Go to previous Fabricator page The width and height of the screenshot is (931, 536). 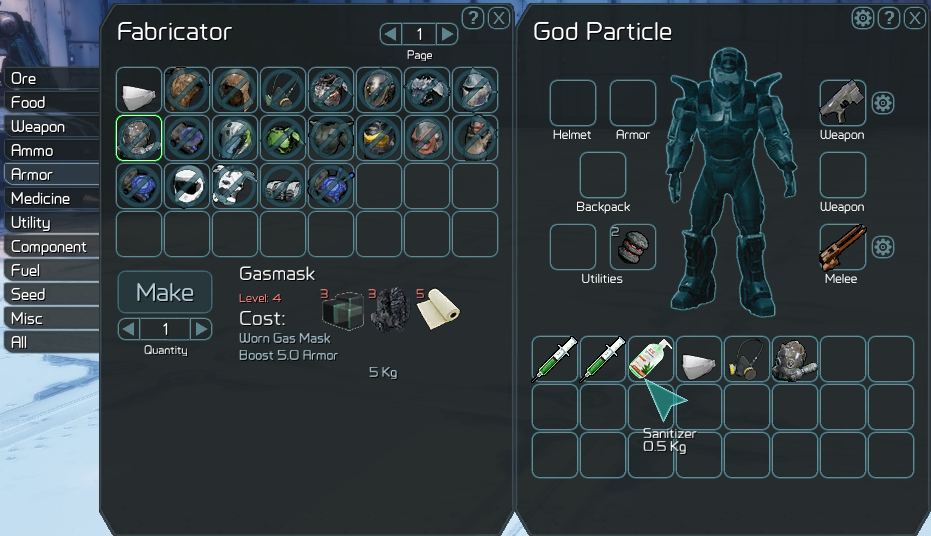391,34
